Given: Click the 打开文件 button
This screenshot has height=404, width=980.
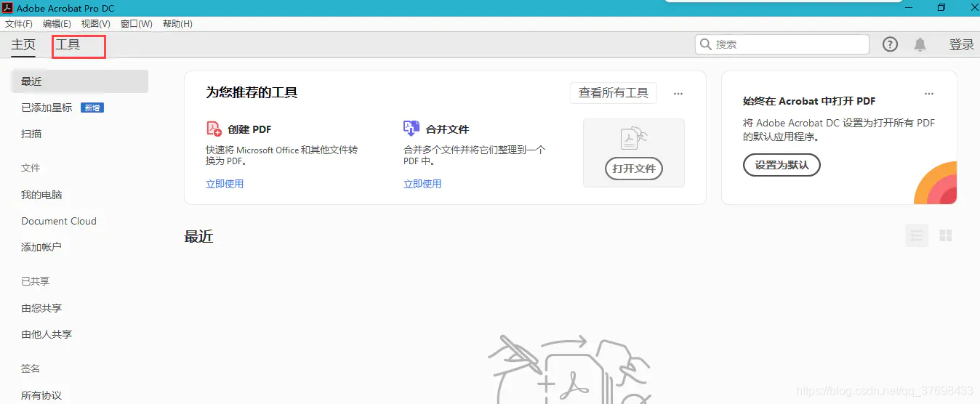Looking at the screenshot, I should (x=634, y=169).
